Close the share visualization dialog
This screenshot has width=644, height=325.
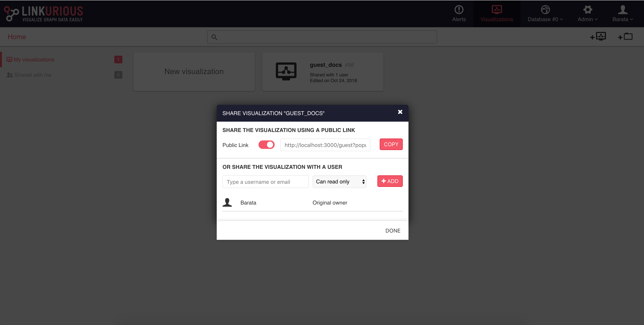[400, 112]
